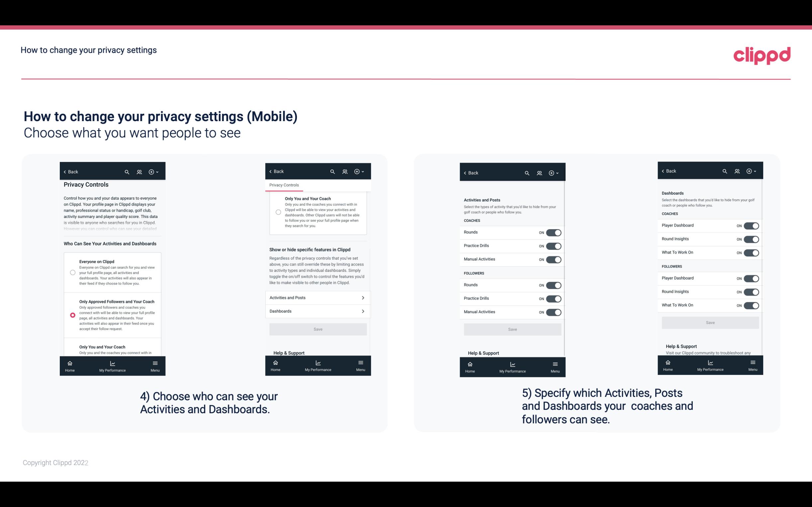Tap the Menu icon in bottom navigation
The image size is (812, 507).
tap(155, 363)
